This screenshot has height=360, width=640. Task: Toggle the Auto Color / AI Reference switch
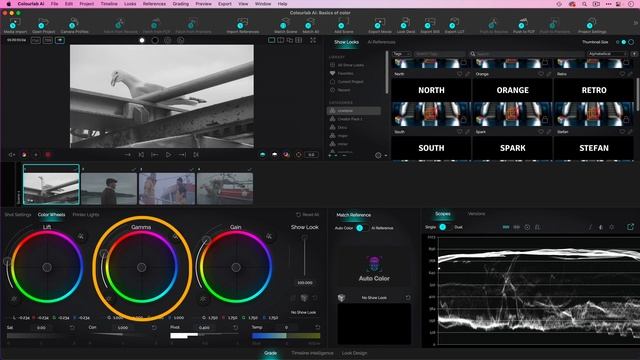click(361, 228)
